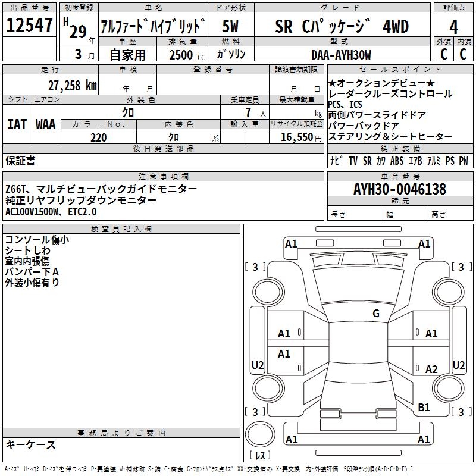Select first registration year H29
The width and height of the screenshot is (476, 476).
coord(76,29)
